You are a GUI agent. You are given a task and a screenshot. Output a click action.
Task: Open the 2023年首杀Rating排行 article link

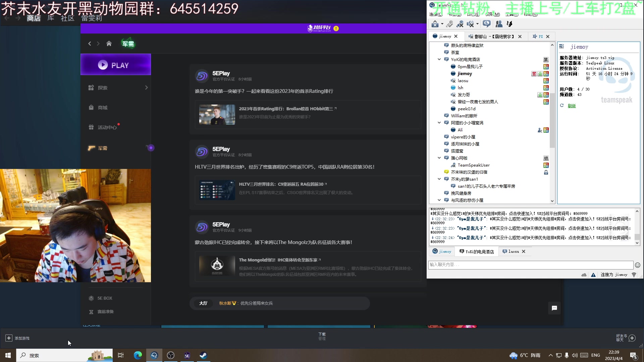pos(288,109)
